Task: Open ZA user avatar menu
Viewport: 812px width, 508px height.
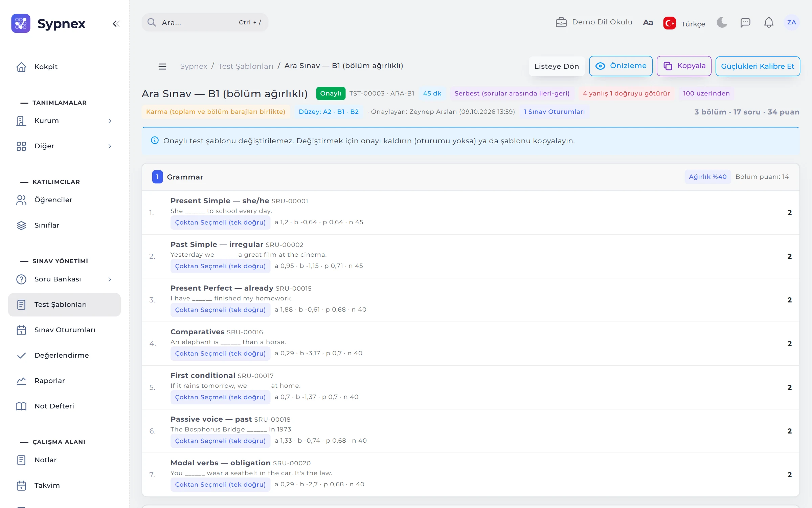Action: (x=791, y=22)
